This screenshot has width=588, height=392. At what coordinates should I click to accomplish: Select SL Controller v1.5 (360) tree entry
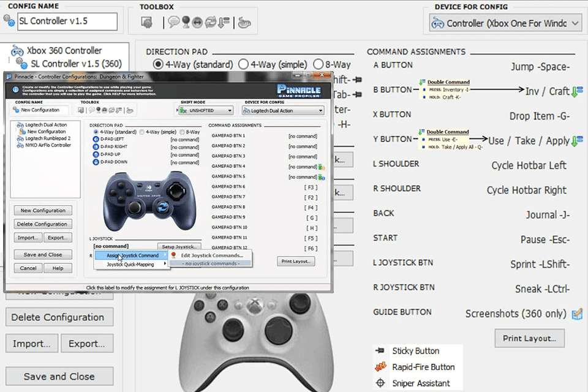coord(76,64)
